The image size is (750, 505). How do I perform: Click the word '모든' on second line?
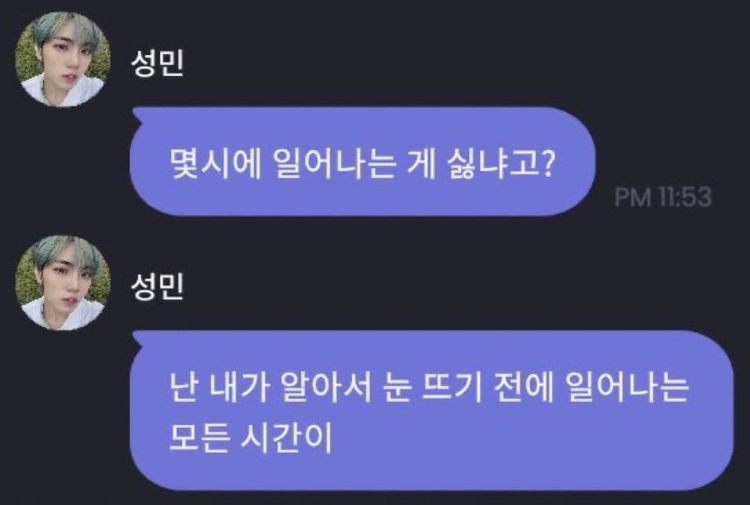[198, 437]
